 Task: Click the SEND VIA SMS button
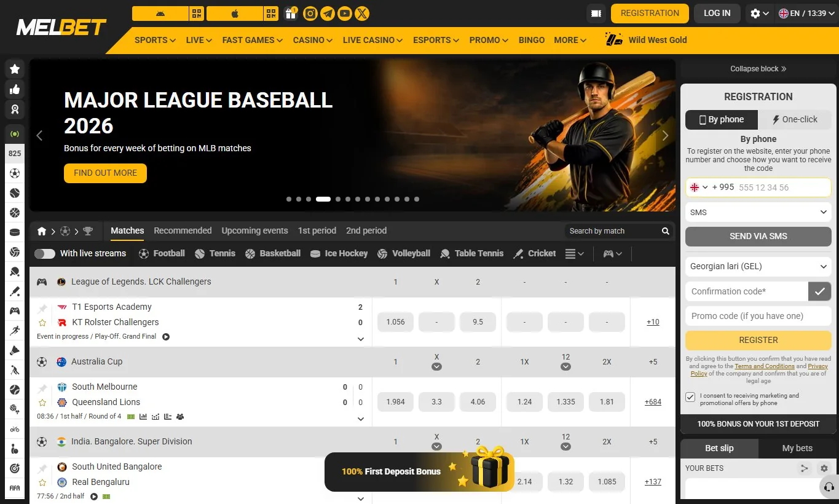click(758, 236)
